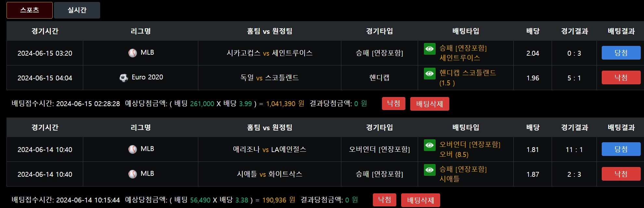This screenshot has width=644, height=208.
Task: Click the 경기시간 column header in first table
Action: [x=45, y=31]
